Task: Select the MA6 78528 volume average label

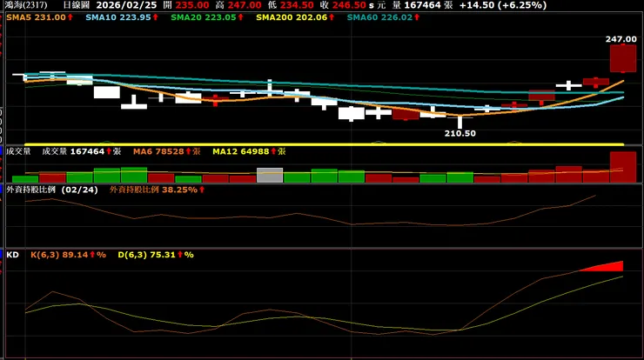Action: (x=167, y=151)
